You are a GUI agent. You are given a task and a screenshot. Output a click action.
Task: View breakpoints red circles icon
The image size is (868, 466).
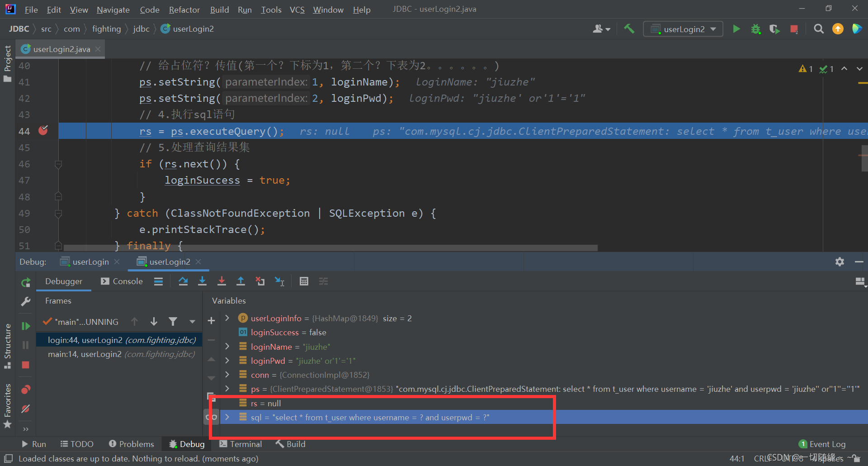point(26,389)
